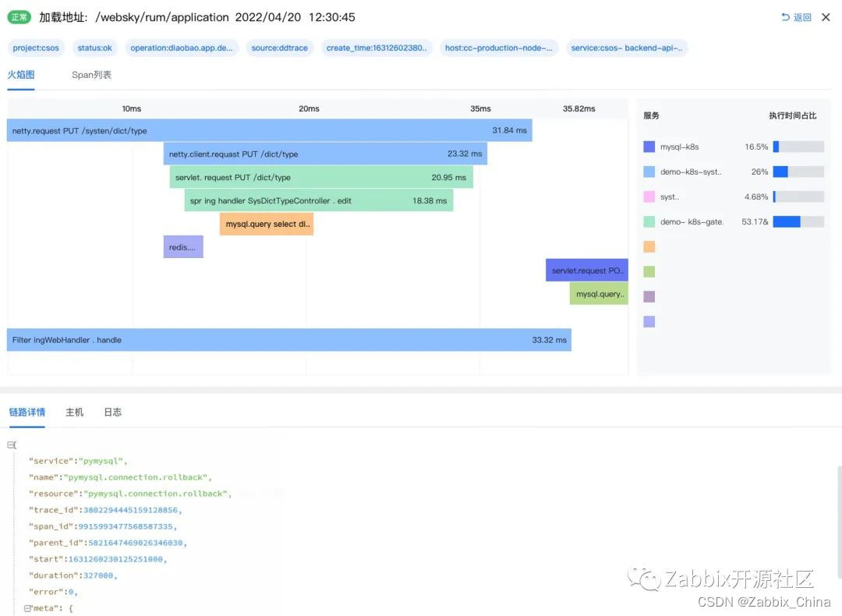
Task: Collapse the meta JSON node
Action: pyautogui.click(x=27, y=608)
